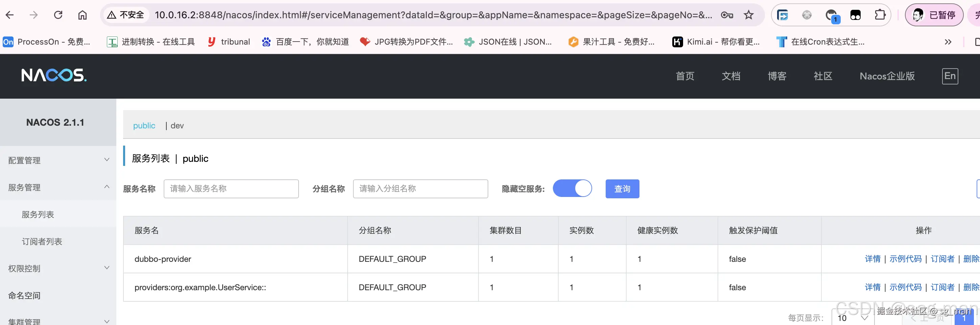
Task: Open 订阅者 for dubbo-provider
Action: coord(942,259)
